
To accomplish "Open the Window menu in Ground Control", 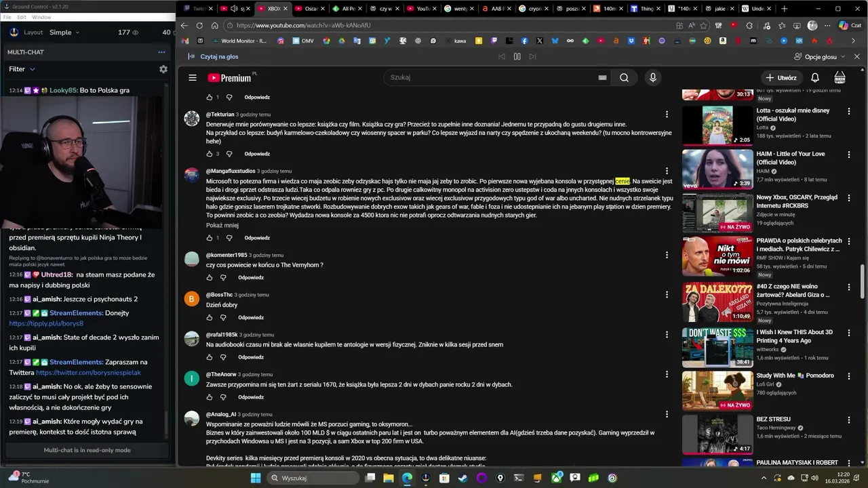I will 41,17.
